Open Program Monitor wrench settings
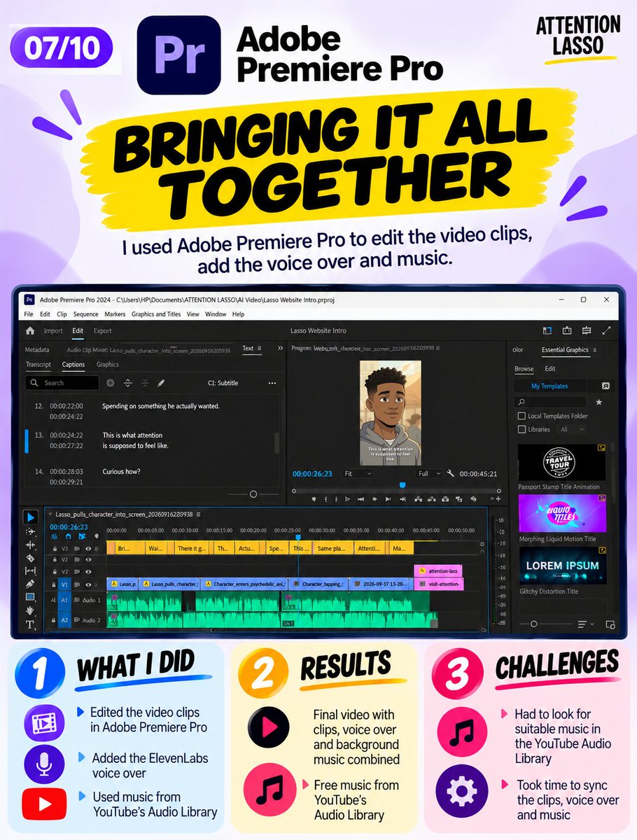The width and height of the screenshot is (637, 840). 451,474
